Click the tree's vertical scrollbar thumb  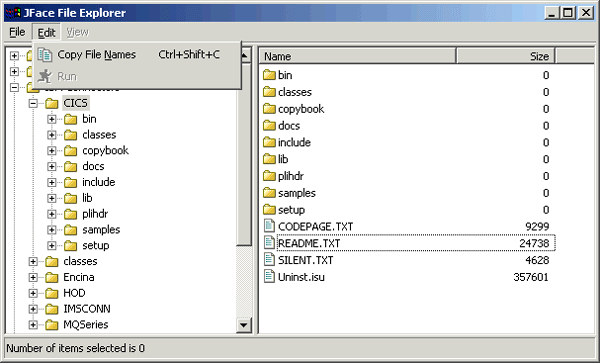243,154
